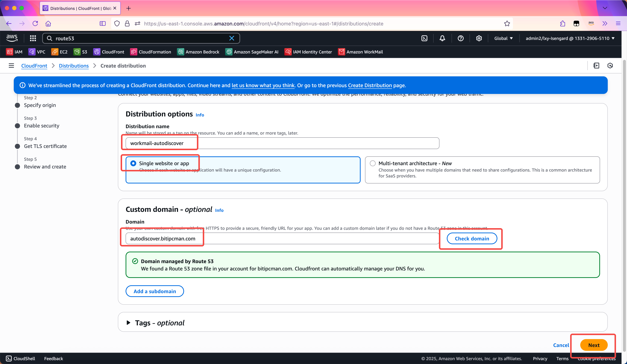Click the Amazon extension icon in toolbar

591,24
